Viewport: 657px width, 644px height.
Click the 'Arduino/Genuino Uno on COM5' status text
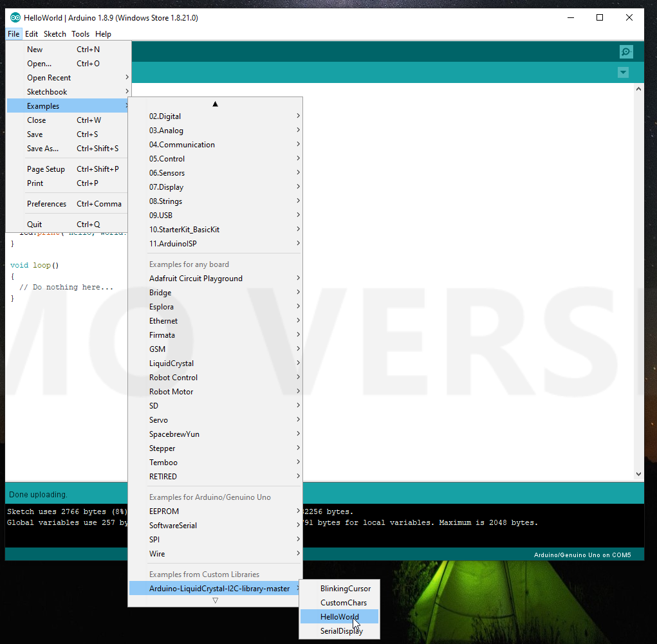coord(582,555)
